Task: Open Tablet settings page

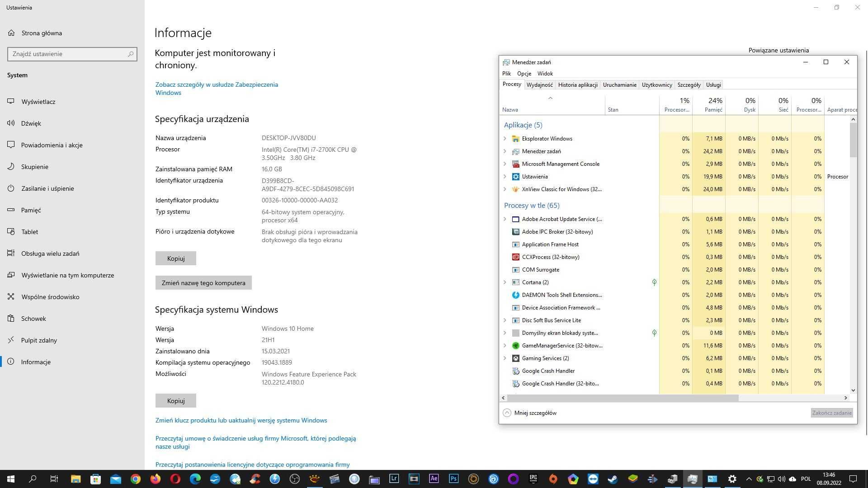Action: click(30, 232)
